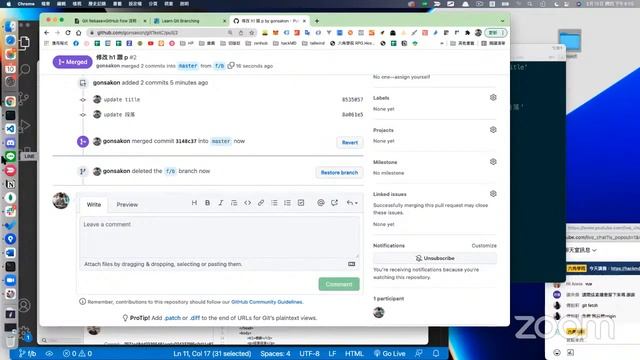Apply bold in the comment toolbar

coord(207,203)
